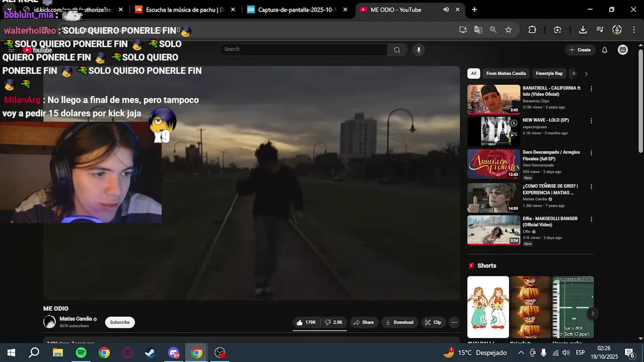Select the From Matias Candia chip
The height and width of the screenshot is (362, 644).
(x=506, y=73)
